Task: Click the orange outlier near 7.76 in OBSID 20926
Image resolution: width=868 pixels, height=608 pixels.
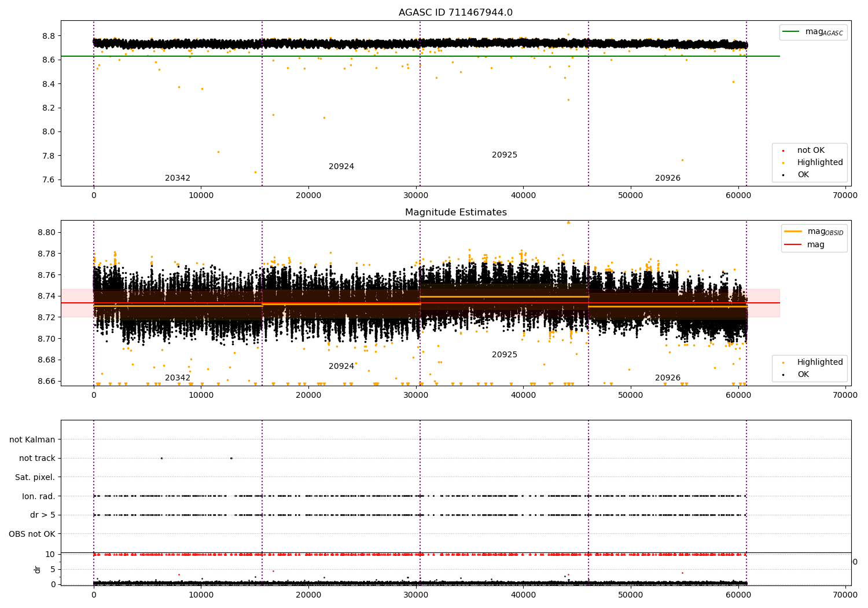Action: tap(682, 160)
